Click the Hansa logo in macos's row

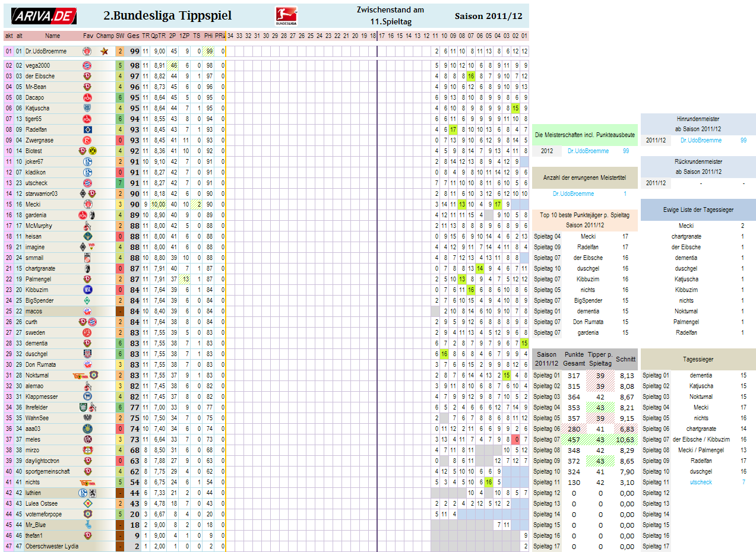[87, 312]
